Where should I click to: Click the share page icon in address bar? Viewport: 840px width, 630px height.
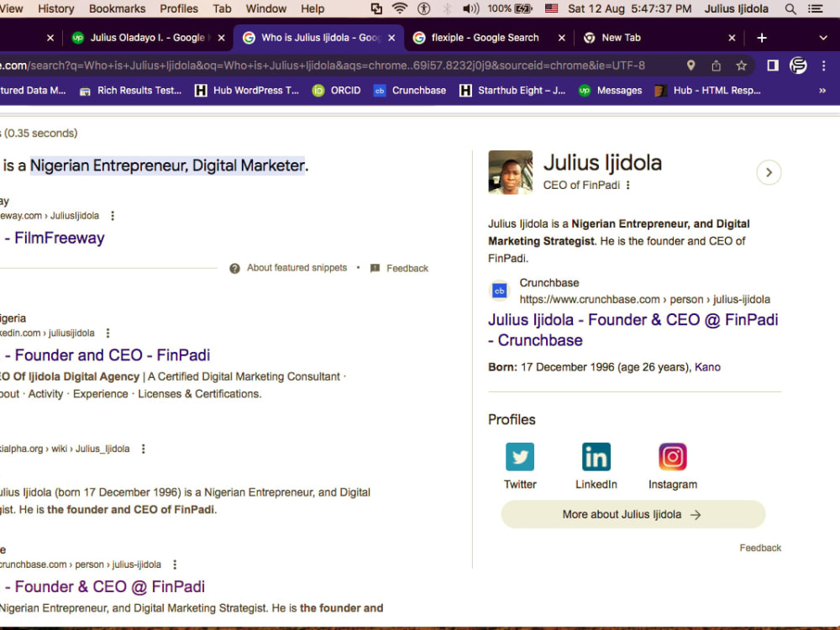717,66
